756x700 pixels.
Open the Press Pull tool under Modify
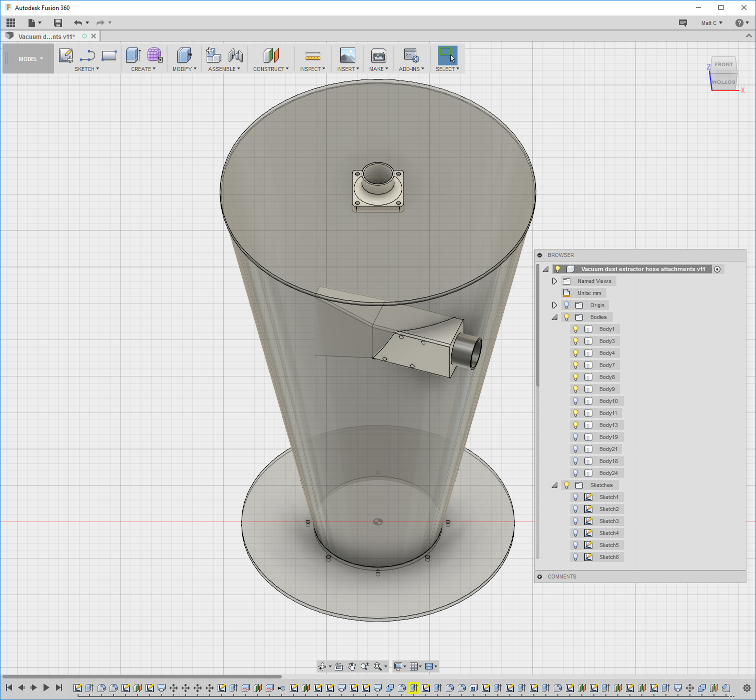coord(184,55)
